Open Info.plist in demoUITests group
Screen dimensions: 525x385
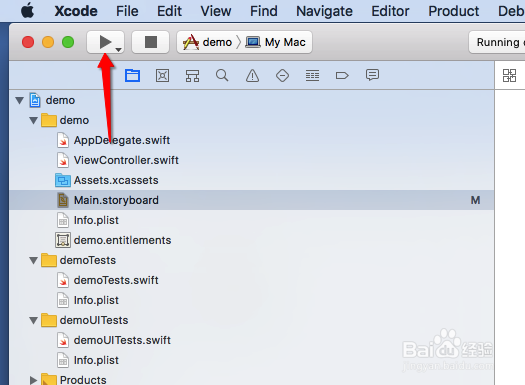click(x=252, y=360)
